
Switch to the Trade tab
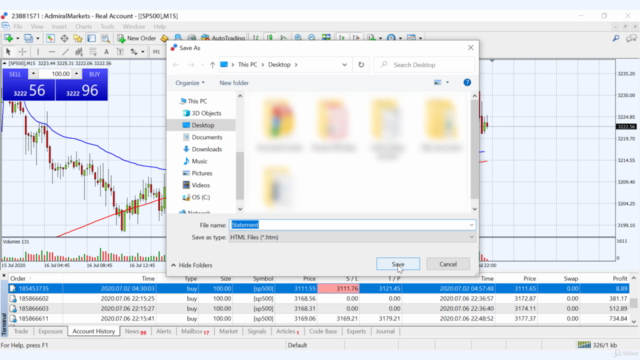pyautogui.click(x=21, y=331)
